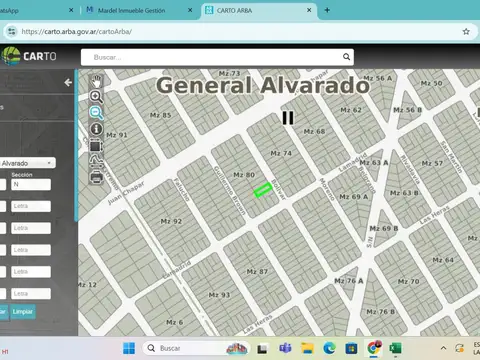Select the distance measurement tool
The width and height of the screenshot is (480, 360).
click(x=96, y=161)
